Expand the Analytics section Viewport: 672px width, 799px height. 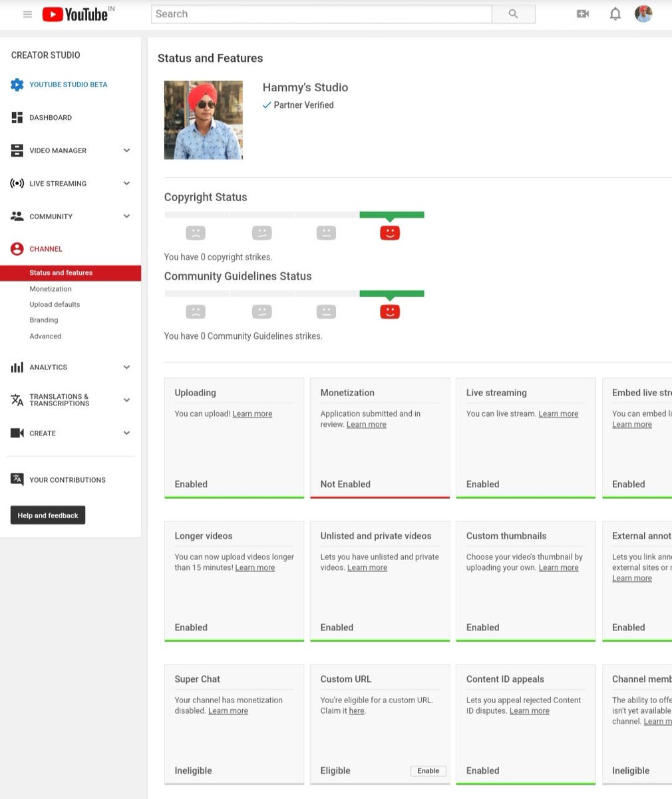[126, 367]
